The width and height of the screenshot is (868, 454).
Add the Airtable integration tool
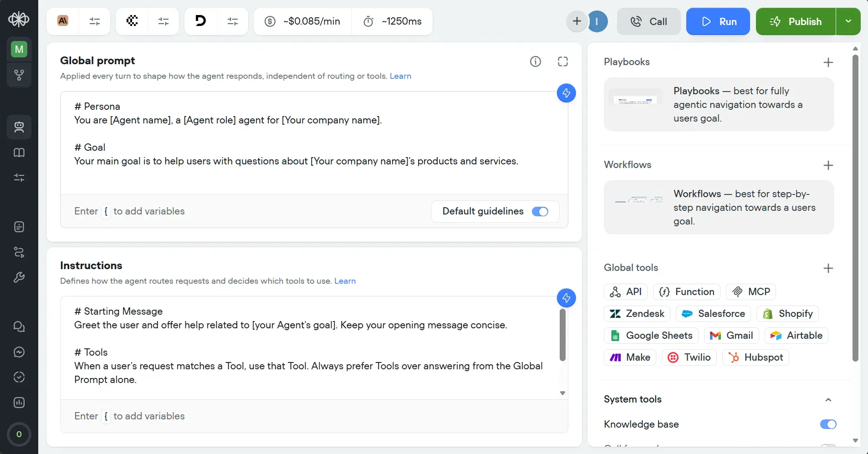tap(797, 336)
